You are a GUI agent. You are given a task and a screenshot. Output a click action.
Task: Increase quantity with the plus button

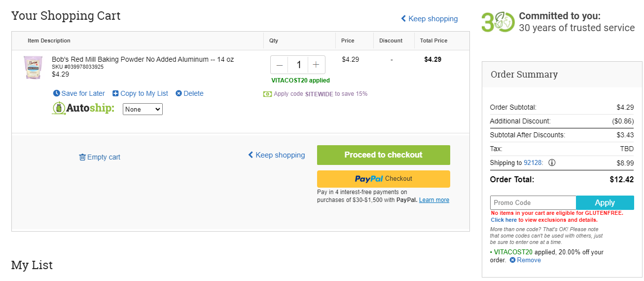tap(316, 65)
